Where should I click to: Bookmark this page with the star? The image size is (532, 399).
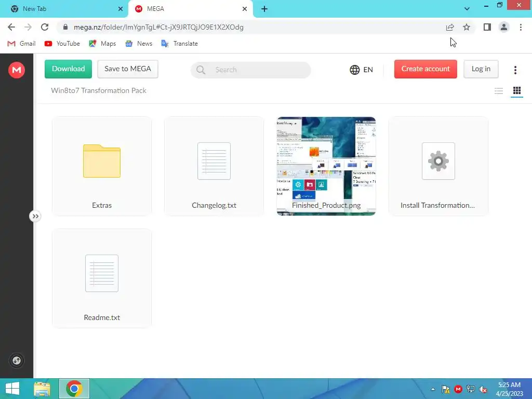[467, 27]
